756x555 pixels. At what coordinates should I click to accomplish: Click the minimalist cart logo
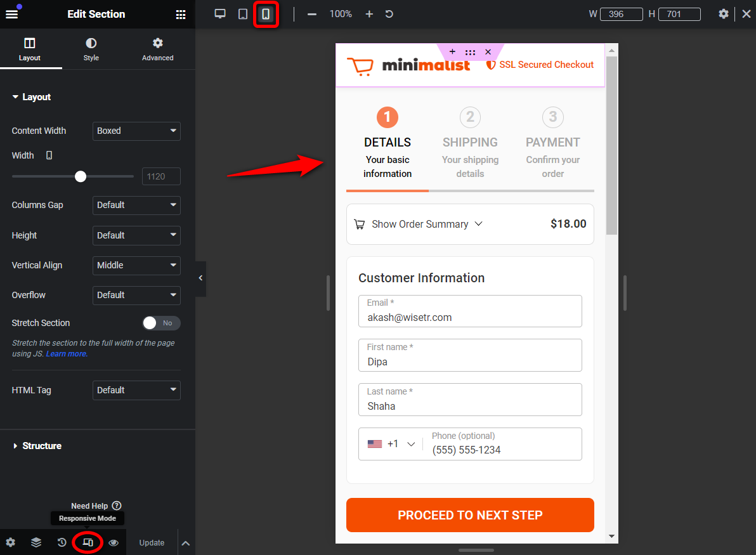tap(409, 66)
